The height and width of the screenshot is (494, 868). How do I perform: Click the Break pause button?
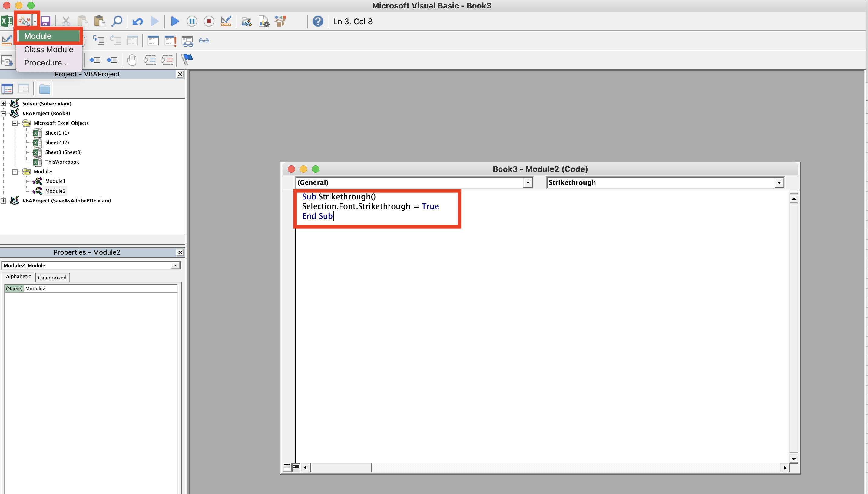coord(192,22)
